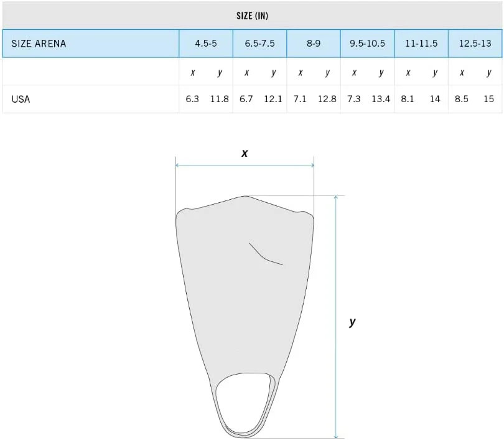The height and width of the screenshot is (440, 504).
Task: Click the horizontal width dimension arrow
Action: [x=245, y=165]
